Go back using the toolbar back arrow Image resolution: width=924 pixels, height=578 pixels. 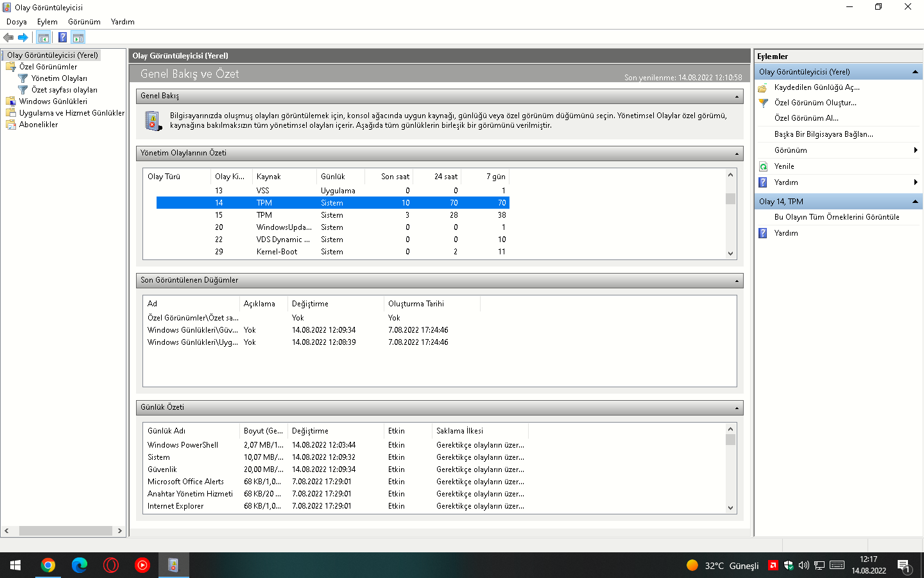(x=8, y=37)
